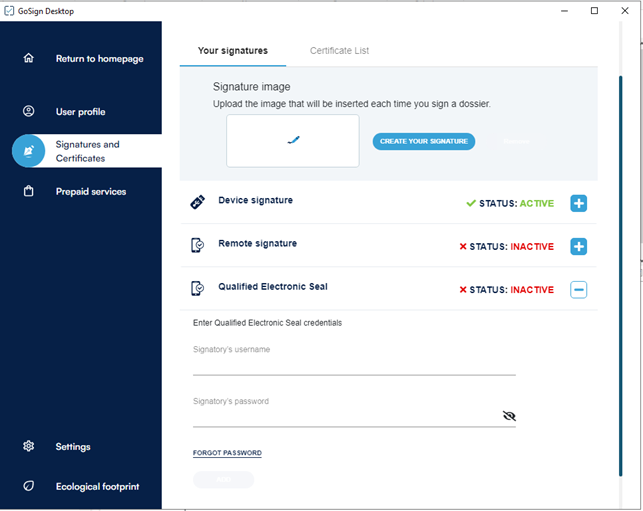
Task: Click the Device signature USB token icon
Action: [198, 202]
